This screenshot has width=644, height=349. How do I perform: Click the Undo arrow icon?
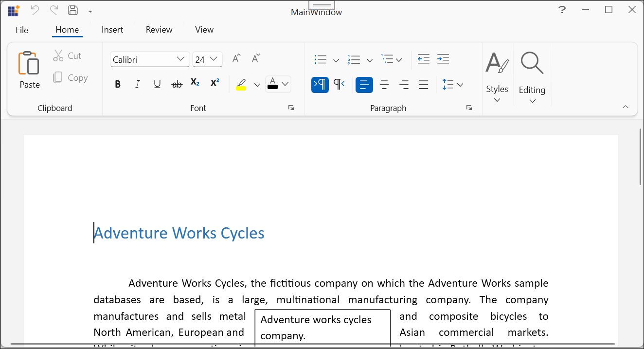click(35, 10)
